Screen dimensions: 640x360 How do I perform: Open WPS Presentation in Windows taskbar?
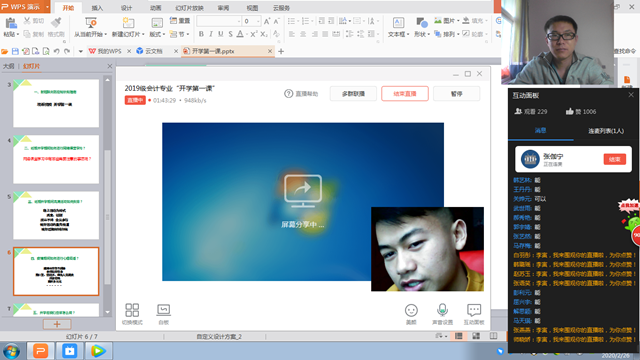coord(40,351)
